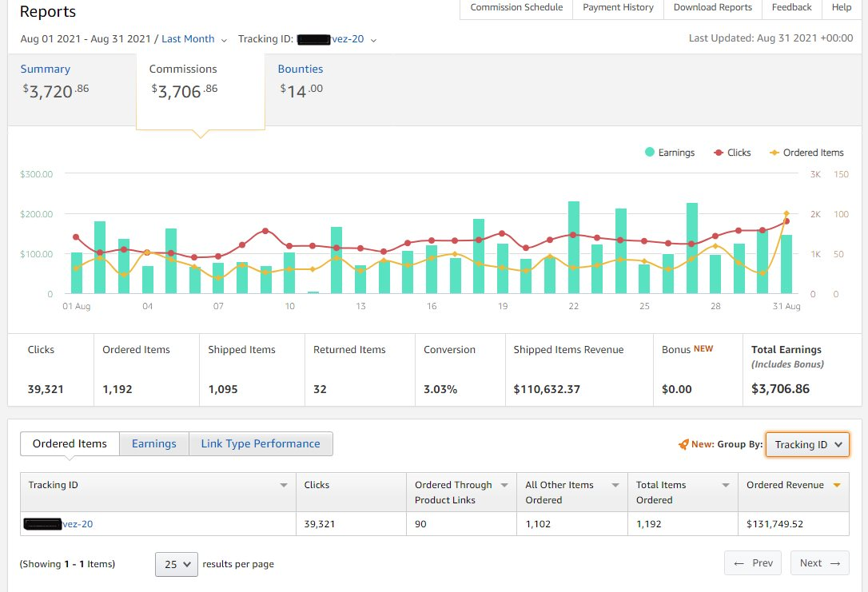The height and width of the screenshot is (592, 868).
Task: Sort by All Other Items Ordered arrow
Action: pos(615,485)
